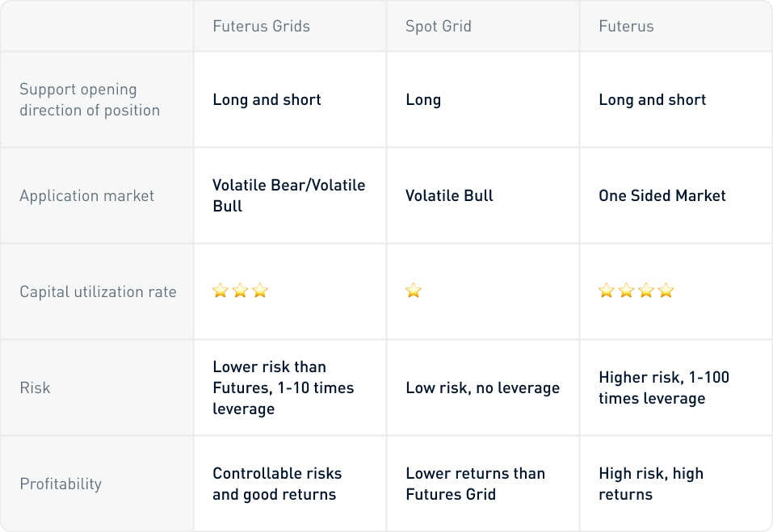Image resolution: width=773 pixels, height=532 pixels.
Task: Click the second star in Futerus column
Action: point(626,291)
